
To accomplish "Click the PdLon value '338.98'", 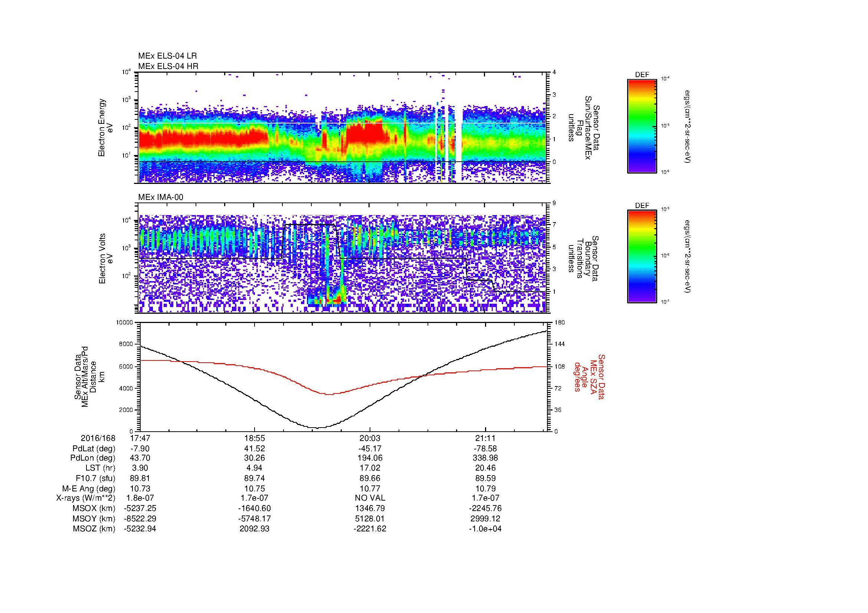I will point(485,458).
